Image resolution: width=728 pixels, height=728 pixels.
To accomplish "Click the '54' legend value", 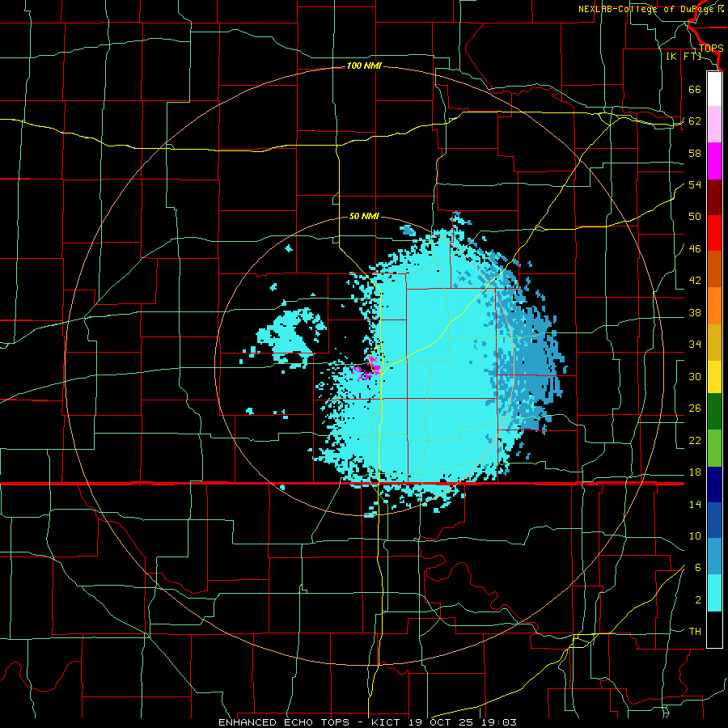I will click(x=695, y=184).
